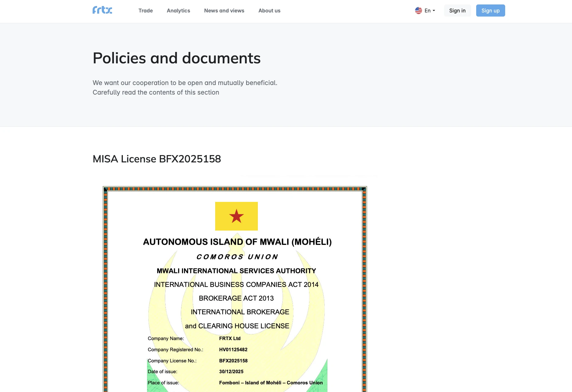Click the issue date 30/12/2025
Image resolution: width=572 pixels, height=392 pixels.
(x=231, y=372)
